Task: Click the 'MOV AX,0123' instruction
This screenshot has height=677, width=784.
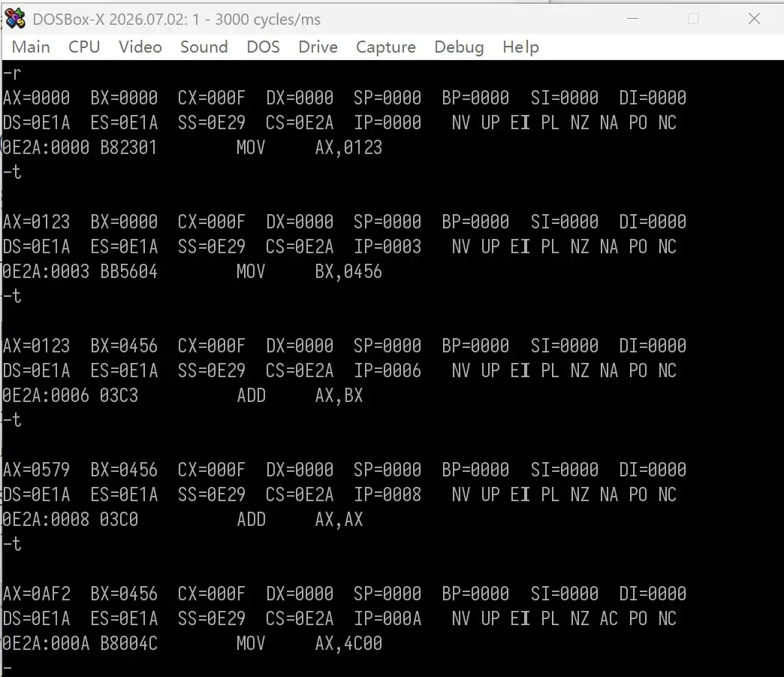Action: point(309,147)
